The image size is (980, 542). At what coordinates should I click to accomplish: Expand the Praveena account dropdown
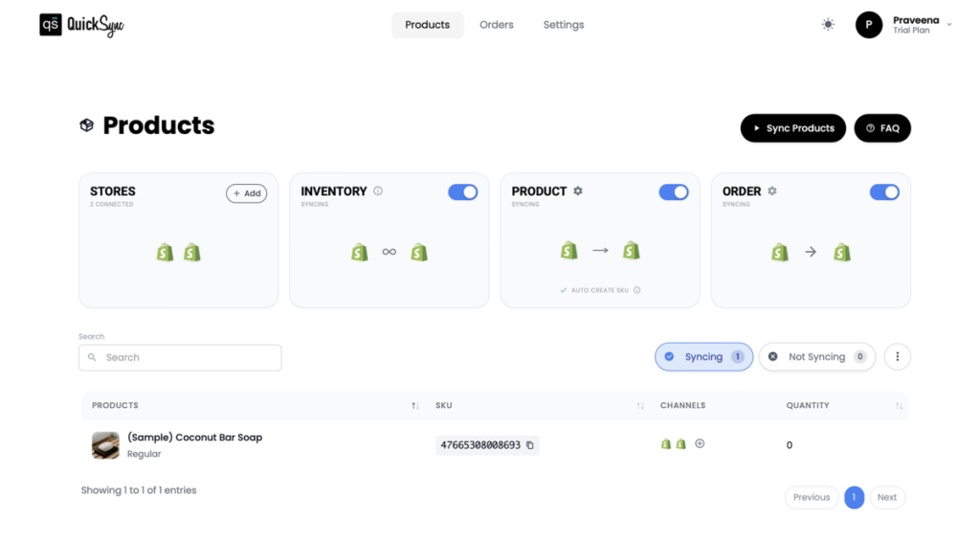[948, 25]
